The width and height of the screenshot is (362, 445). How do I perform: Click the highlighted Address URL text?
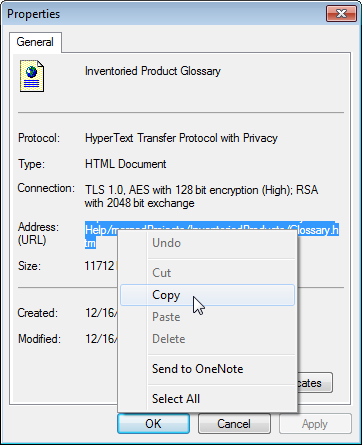(212, 236)
